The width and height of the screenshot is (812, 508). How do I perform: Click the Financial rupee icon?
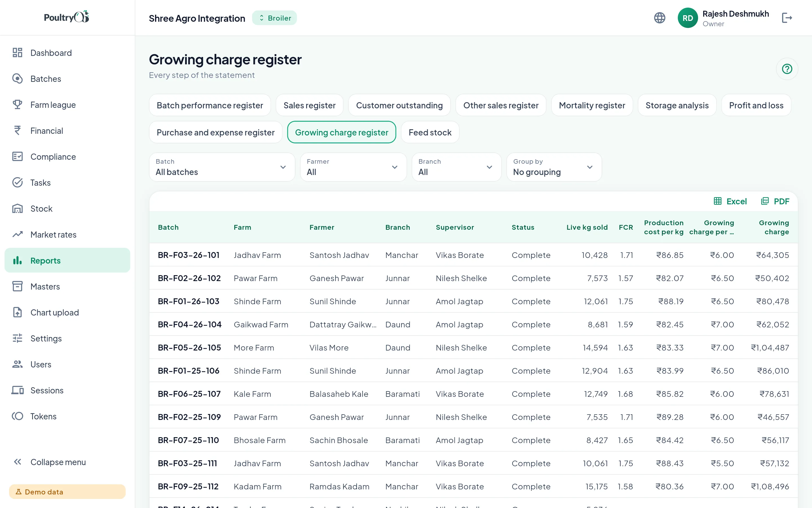17,130
